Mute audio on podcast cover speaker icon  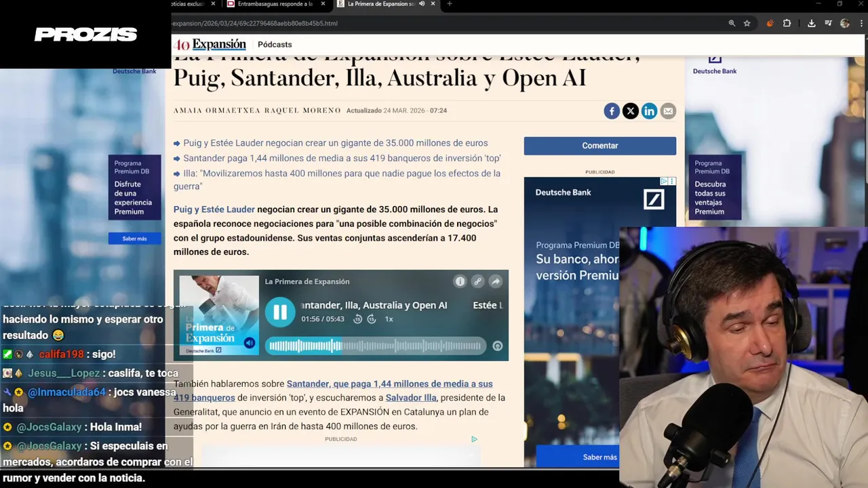[x=250, y=343]
